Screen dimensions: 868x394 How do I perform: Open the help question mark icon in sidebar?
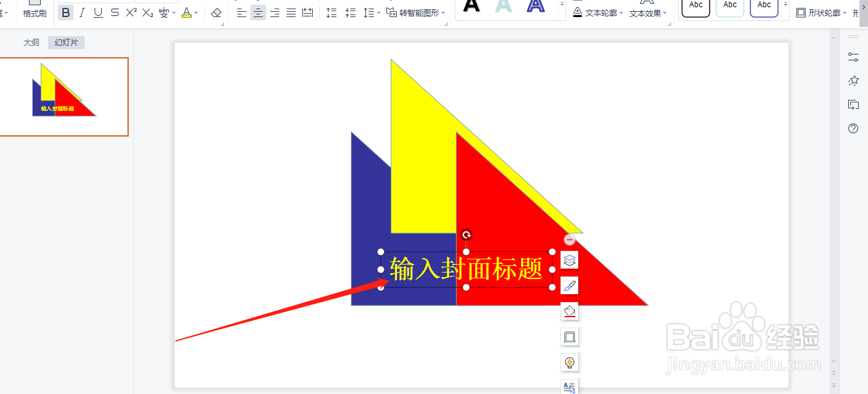tap(854, 129)
